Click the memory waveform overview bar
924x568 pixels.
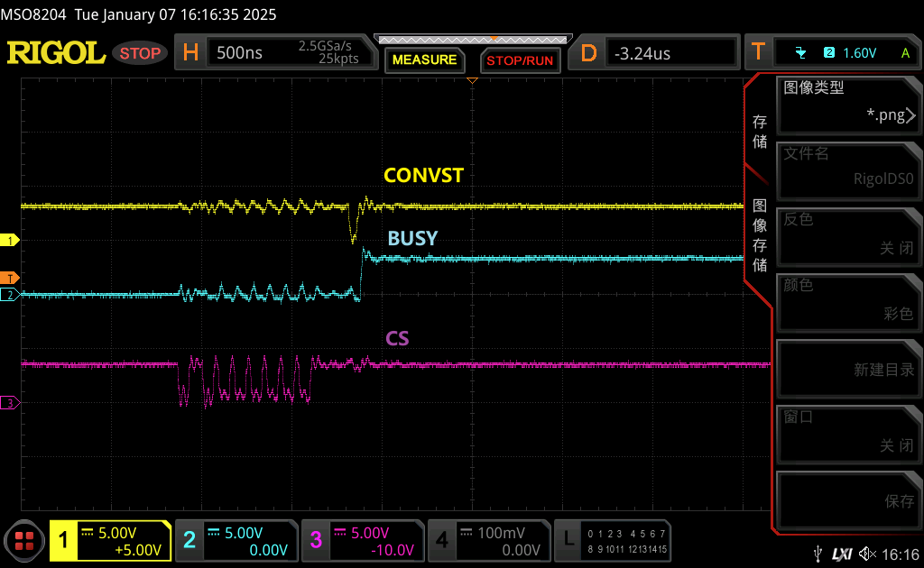point(473,40)
